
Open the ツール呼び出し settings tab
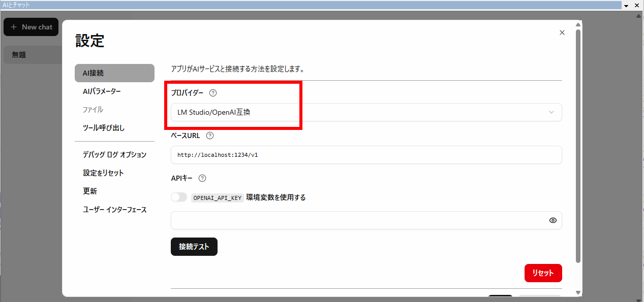coord(114,128)
